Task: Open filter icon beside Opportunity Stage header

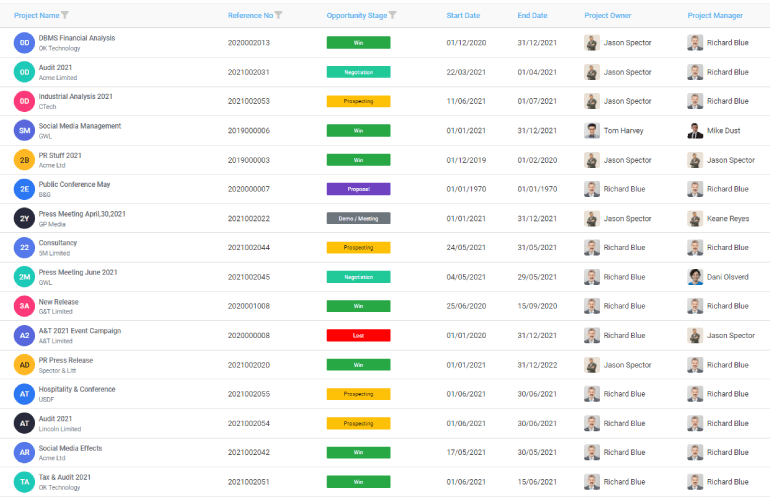Action: 392,15
